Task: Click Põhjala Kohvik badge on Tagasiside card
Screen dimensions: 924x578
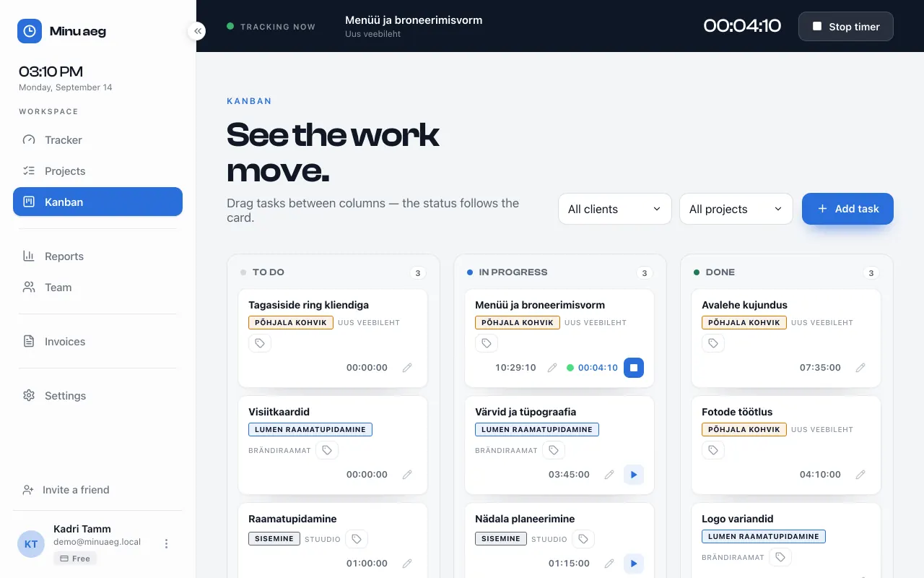Action: (x=291, y=323)
